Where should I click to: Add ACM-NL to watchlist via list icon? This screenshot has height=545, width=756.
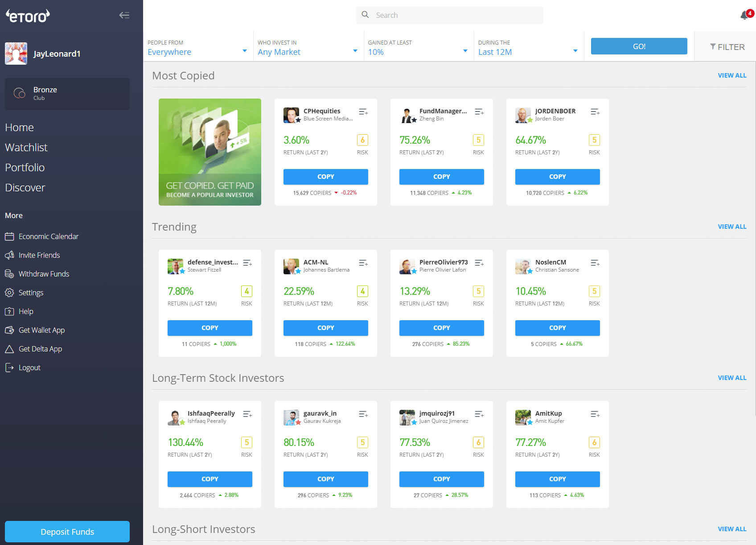pos(363,263)
